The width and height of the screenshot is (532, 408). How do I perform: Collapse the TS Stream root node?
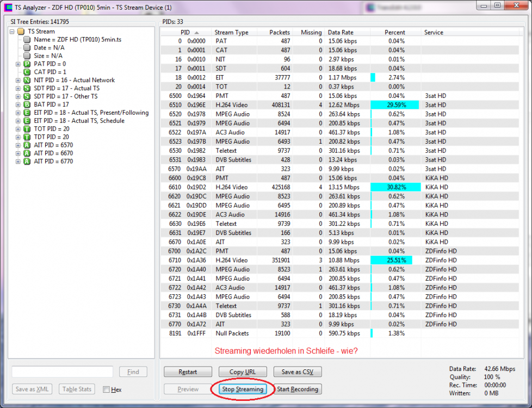[x=12, y=32]
